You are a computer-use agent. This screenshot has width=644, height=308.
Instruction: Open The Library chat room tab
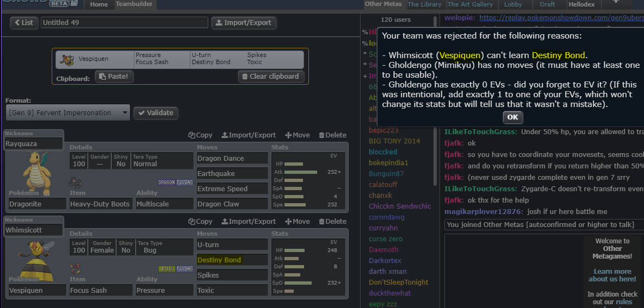[424, 4]
